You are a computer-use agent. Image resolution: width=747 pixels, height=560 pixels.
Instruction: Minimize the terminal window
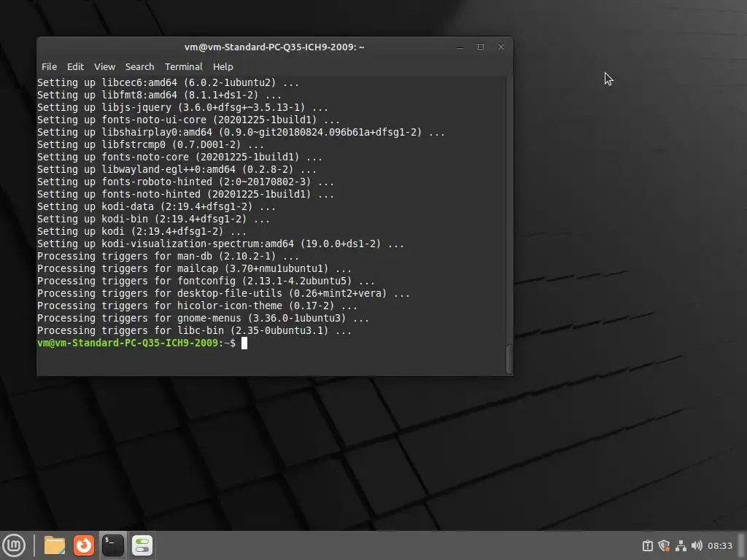point(460,47)
